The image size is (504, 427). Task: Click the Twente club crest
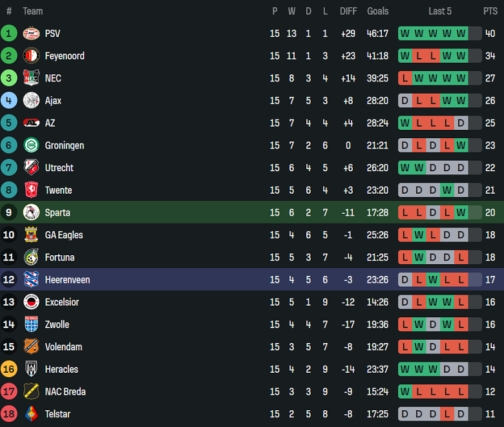pos(31,191)
